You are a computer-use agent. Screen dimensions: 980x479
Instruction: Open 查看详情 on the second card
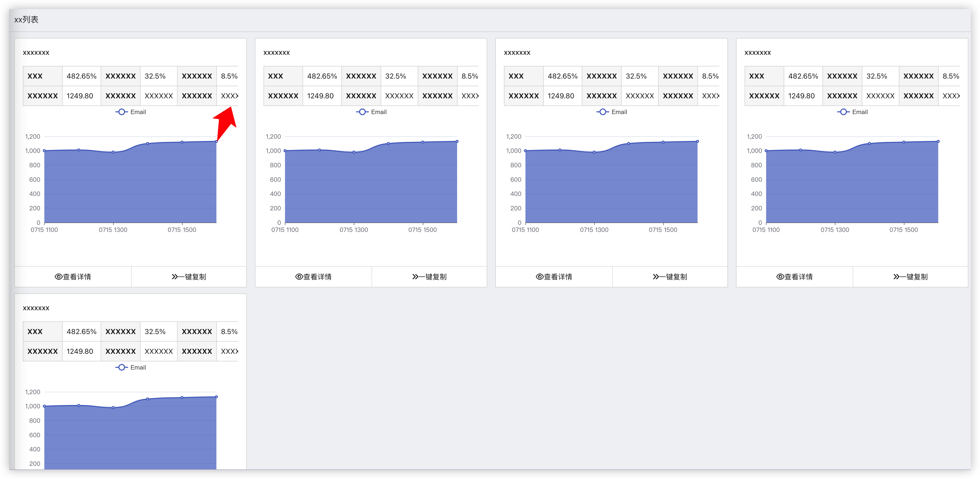coord(313,277)
